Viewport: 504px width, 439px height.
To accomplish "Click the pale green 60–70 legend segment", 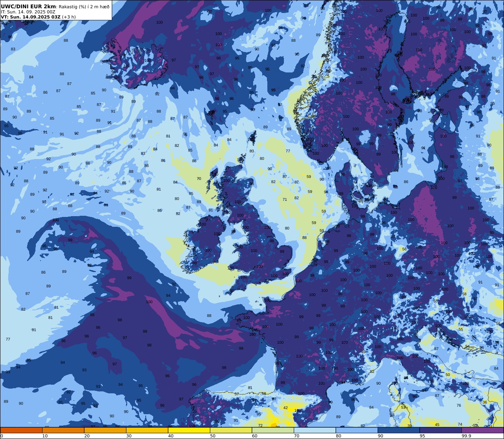I will pos(273,430).
